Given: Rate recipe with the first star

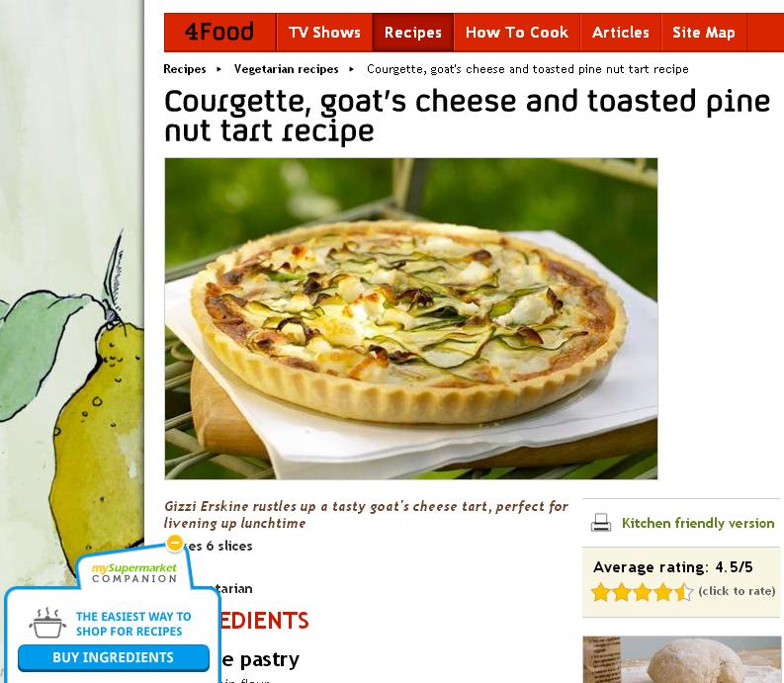Looking at the screenshot, I should [x=600, y=592].
